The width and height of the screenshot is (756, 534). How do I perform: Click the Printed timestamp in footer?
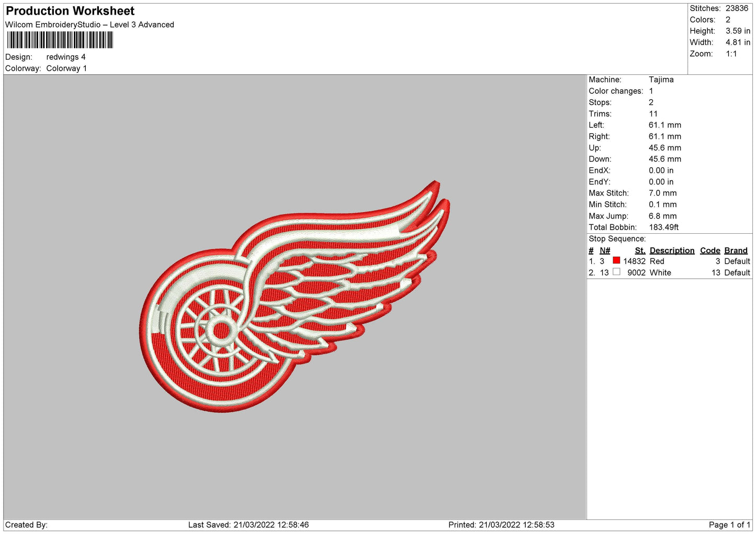(x=501, y=525)
